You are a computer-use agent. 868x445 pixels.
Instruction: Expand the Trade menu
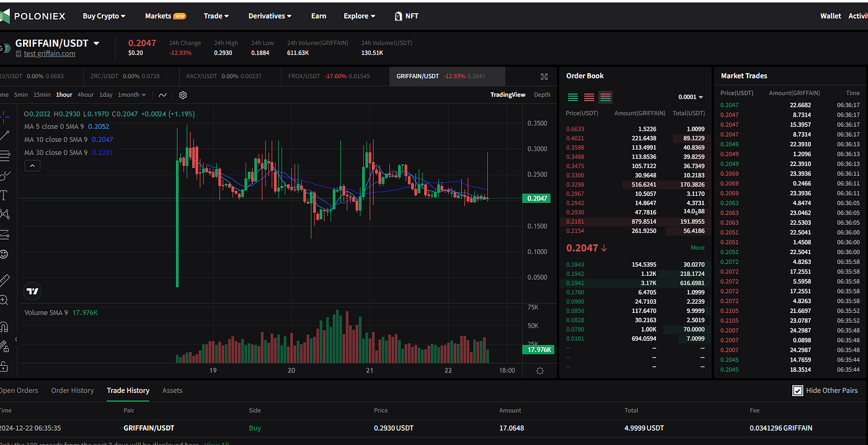point(216,16)
